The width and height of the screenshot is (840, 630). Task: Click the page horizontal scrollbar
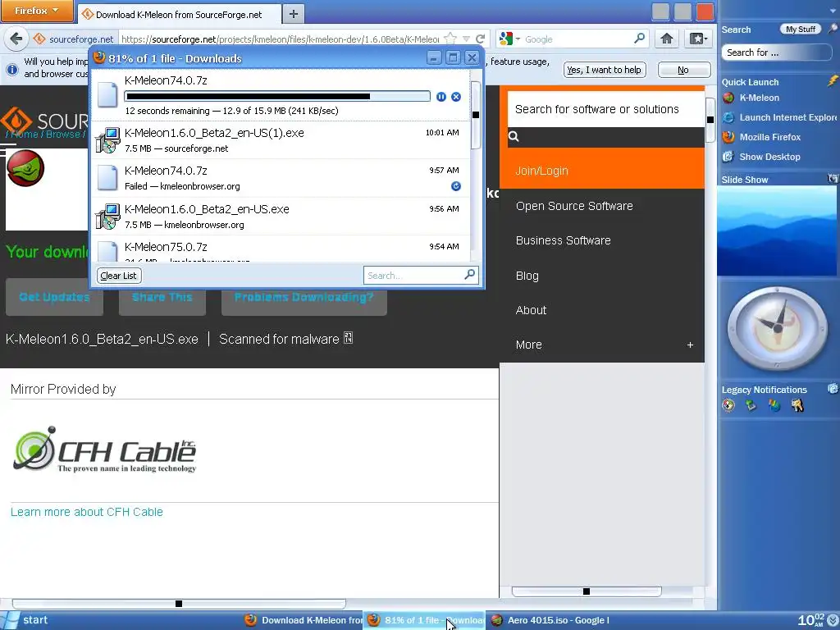[179, 604]
